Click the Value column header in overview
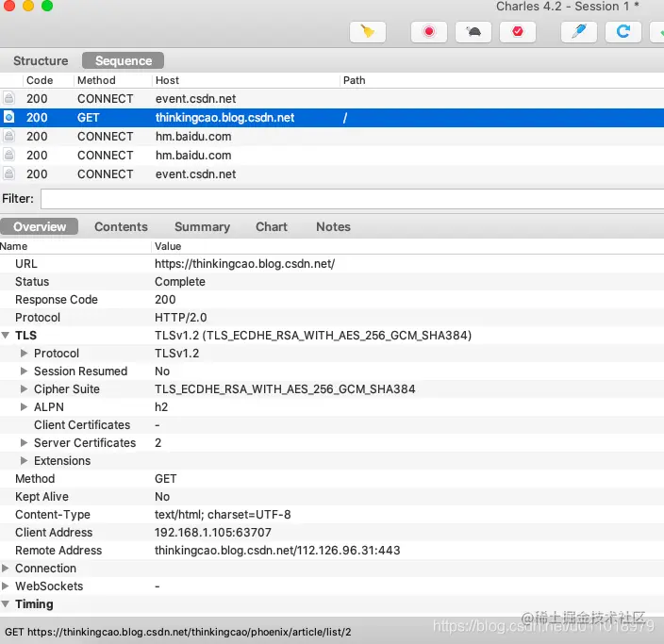The width and height of the screenshot is (664, 644). click(168, 246)
